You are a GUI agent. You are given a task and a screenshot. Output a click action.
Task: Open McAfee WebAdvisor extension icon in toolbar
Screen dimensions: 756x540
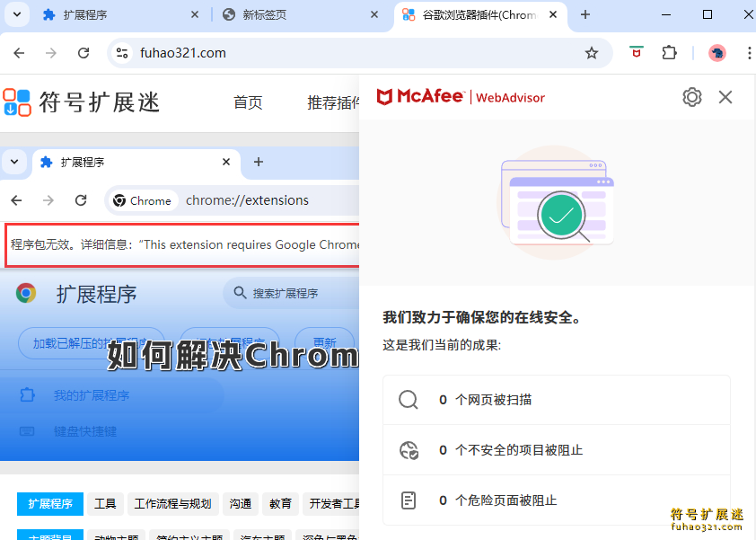pos(637,52)
